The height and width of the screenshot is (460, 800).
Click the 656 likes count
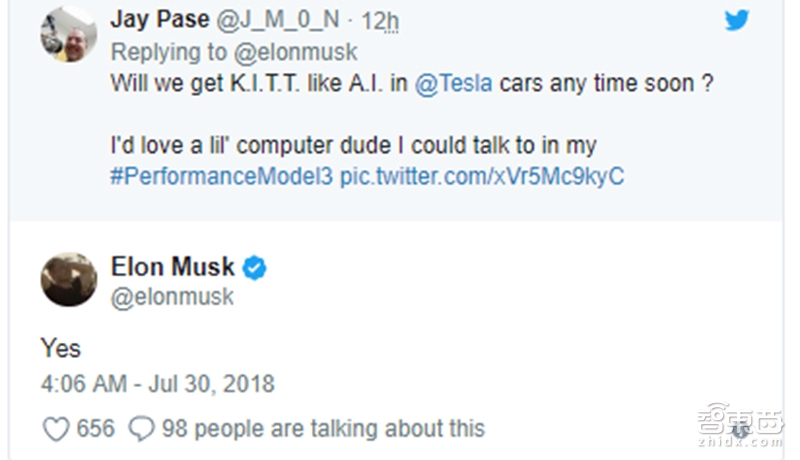click(96, 429)
